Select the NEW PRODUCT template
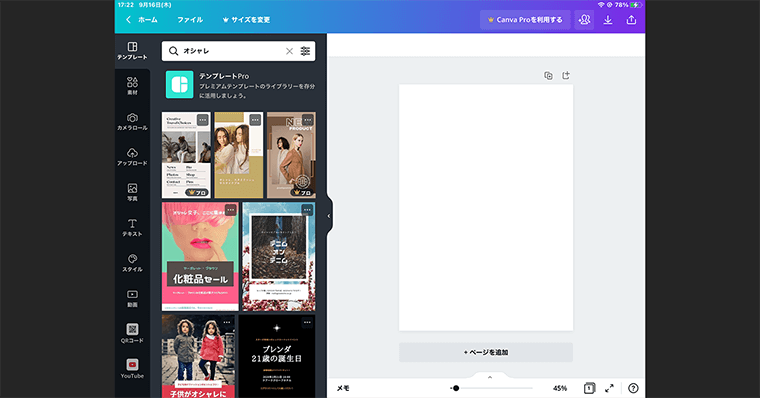 coord(291,155)
